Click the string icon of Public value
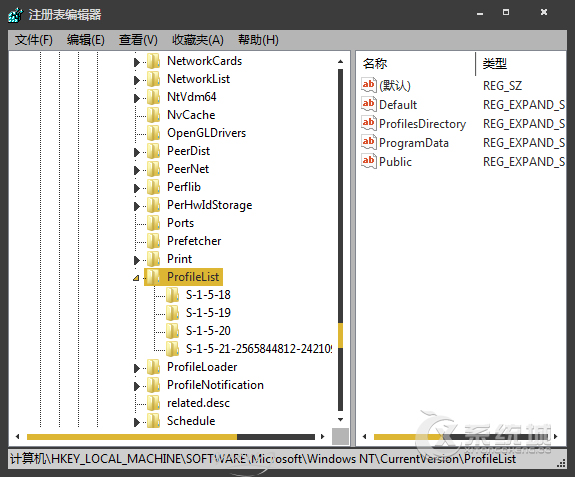This screenshot has height=477, width=575. (369, 161)
